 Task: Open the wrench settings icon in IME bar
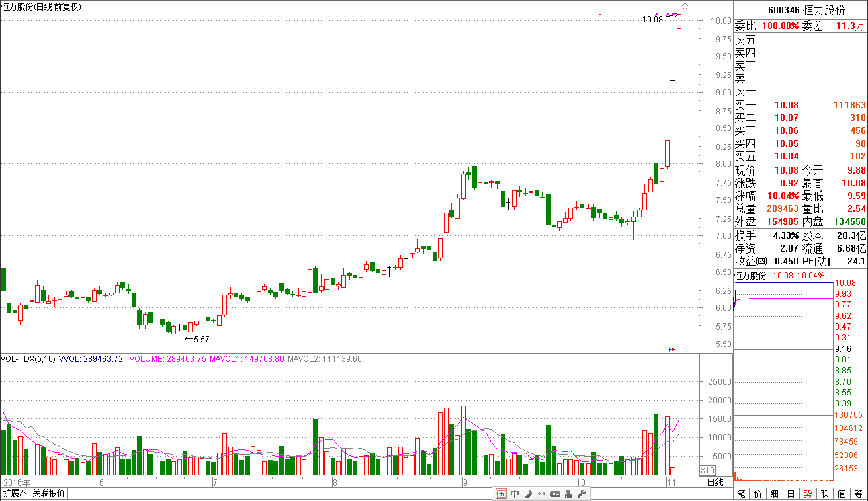582,494
